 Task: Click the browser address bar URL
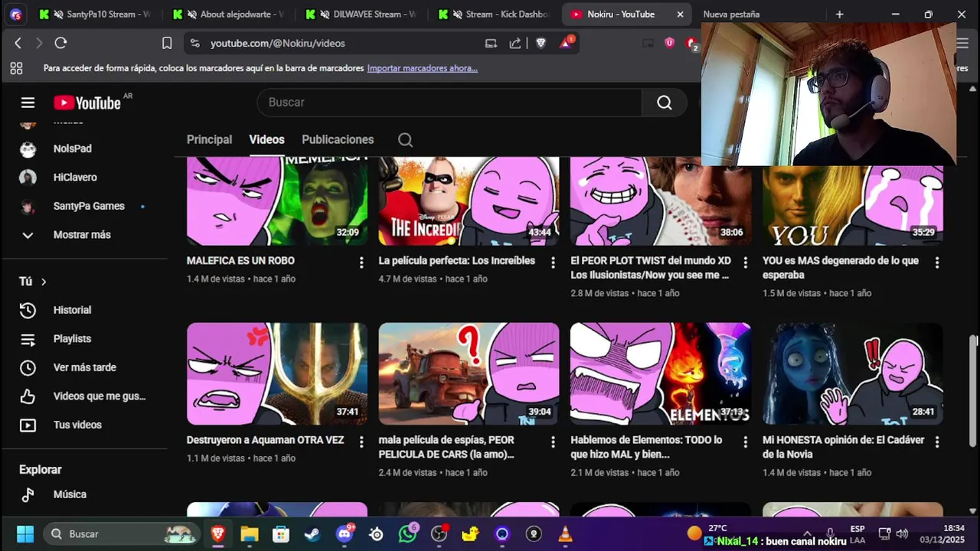pos(278,44)
